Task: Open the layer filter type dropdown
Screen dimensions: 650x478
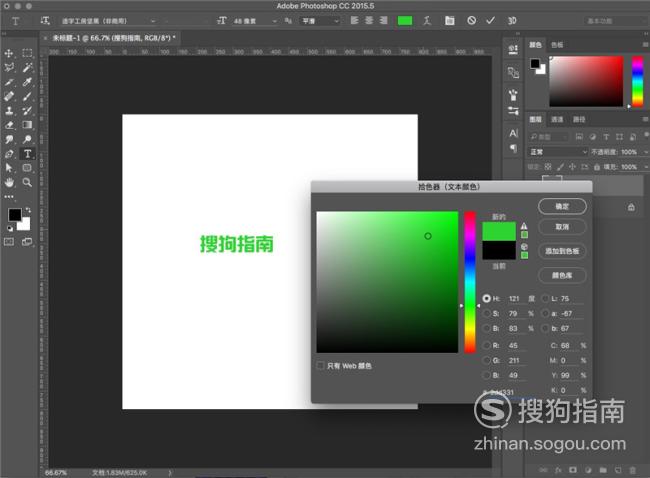Action: [550, 136]
